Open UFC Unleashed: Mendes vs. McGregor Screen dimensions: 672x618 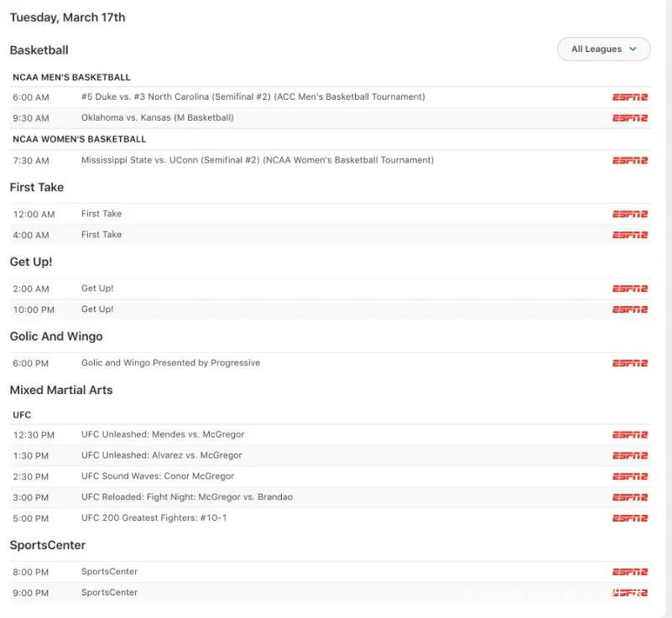(163, 434)
